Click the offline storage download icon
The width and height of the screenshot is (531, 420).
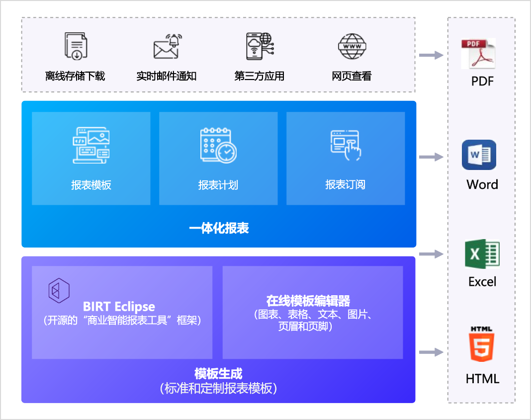[76, 47]
